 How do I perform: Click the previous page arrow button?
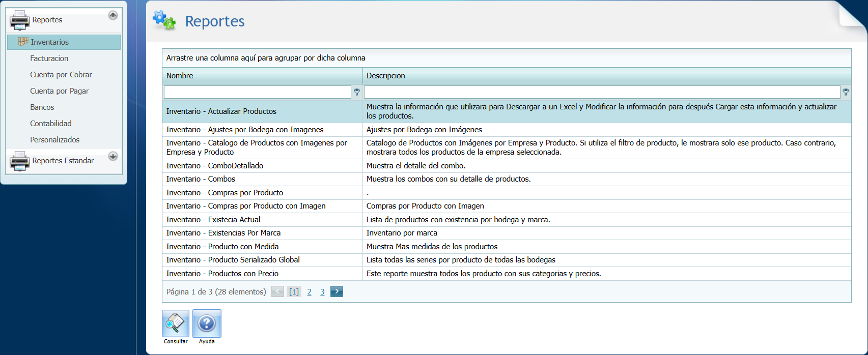pos(277,291)
